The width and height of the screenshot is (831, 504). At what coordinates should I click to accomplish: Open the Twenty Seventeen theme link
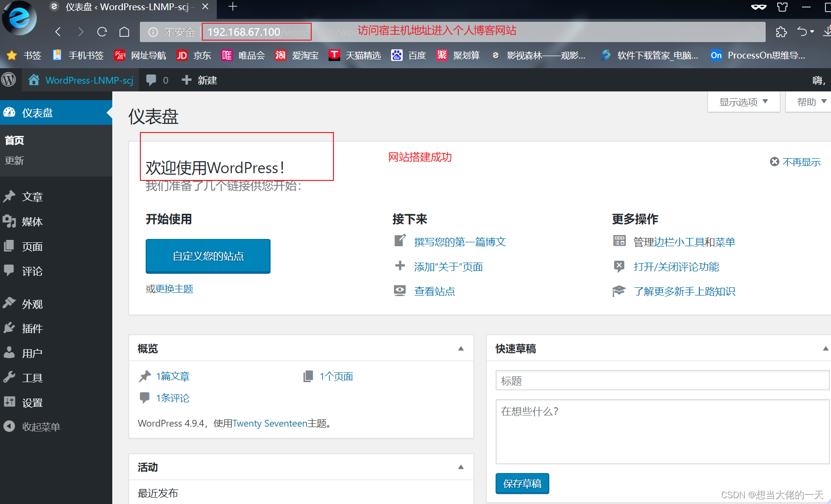click(270, 424)
